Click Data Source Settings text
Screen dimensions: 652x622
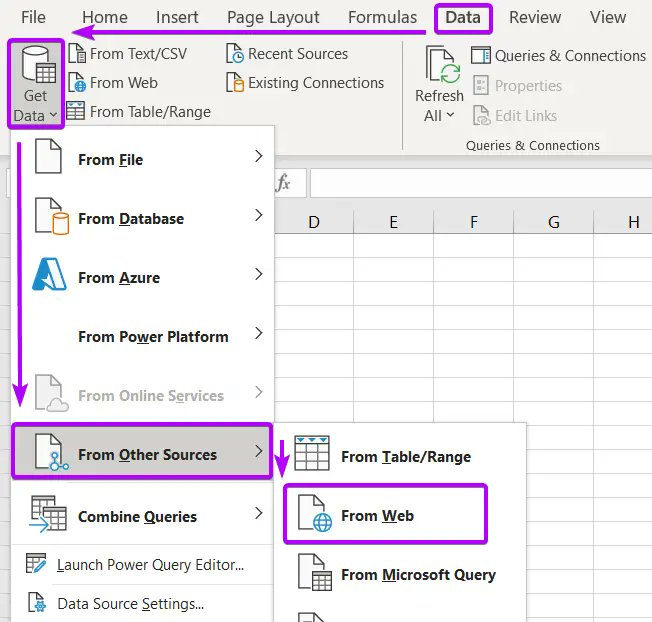coord(131,604)
